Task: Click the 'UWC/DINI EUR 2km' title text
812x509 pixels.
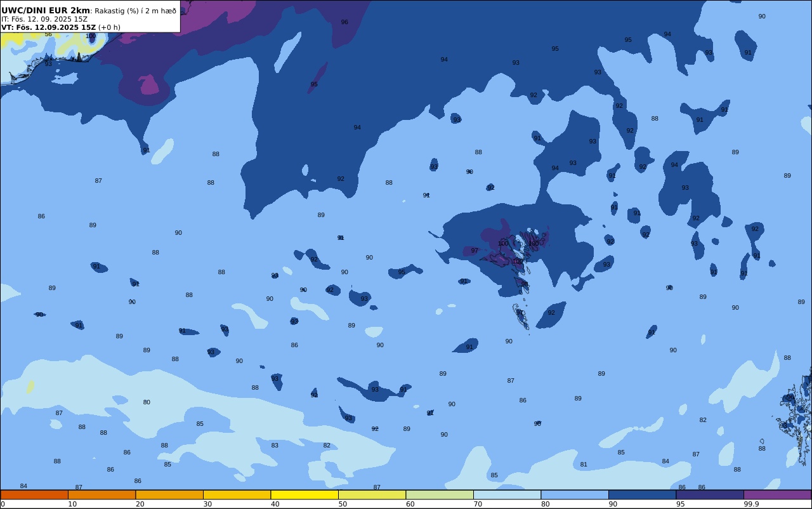Action: tap(46, 10)
